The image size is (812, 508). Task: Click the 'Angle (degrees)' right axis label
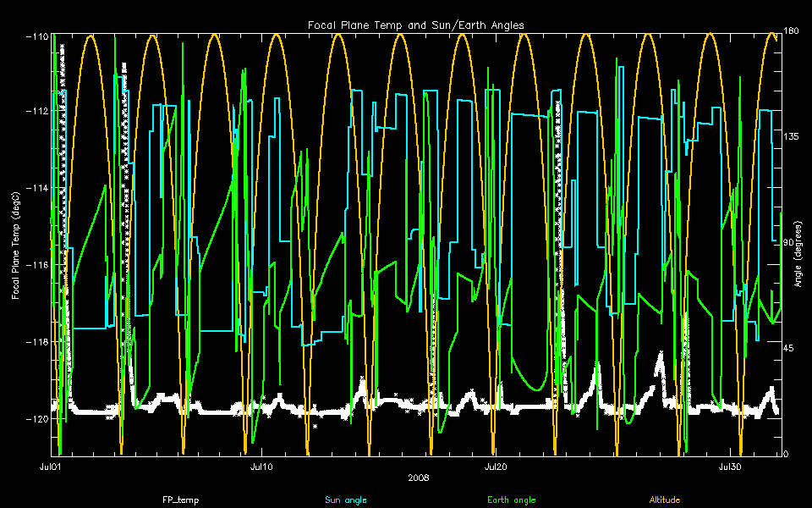click(x=798, y=254)
